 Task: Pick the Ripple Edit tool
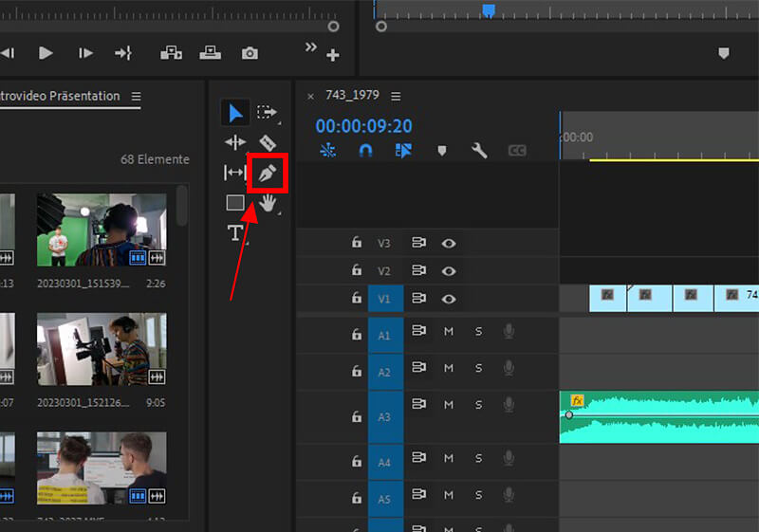click(235, 143)
